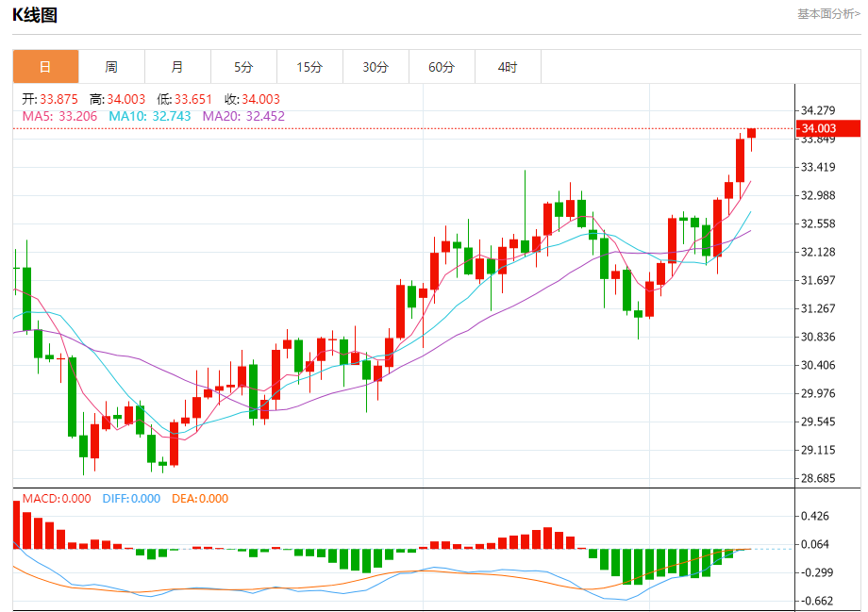
Task: Switch to the 月 monthly tab
Action: [x=177, y=67]
